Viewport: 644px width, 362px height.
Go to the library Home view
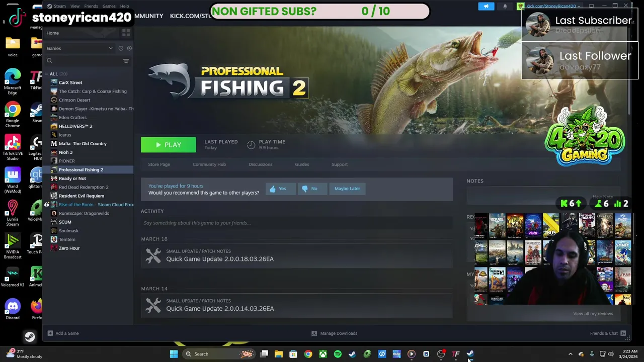point(53,33)
